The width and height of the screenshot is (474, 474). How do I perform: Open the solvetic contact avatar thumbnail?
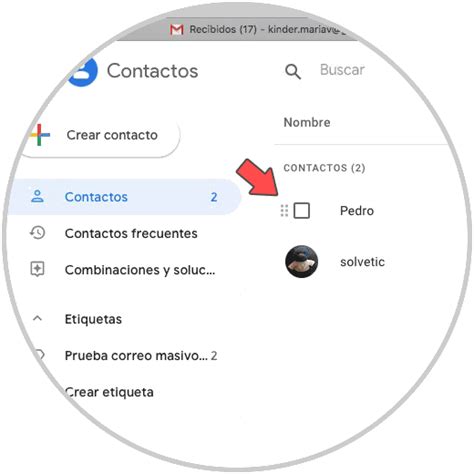coord(302,262)
